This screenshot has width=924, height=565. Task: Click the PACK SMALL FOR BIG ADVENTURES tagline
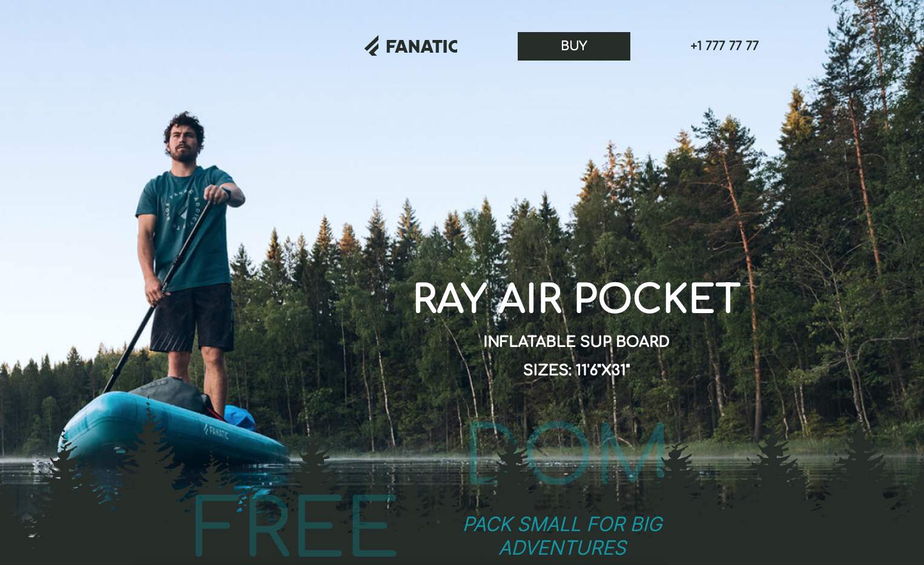tap(563, 536)
